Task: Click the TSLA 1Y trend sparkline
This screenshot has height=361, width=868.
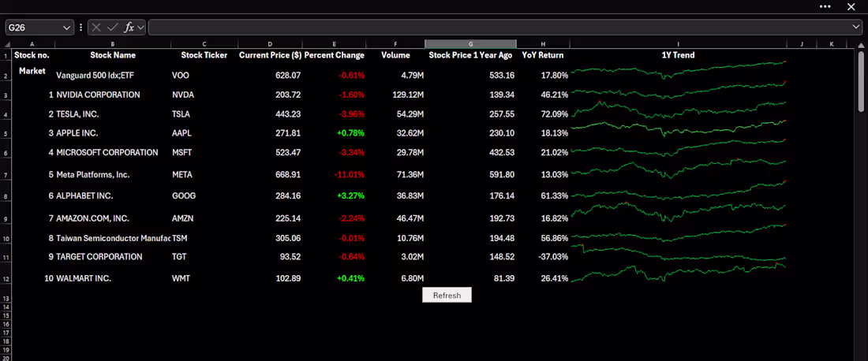Action: coord(678,109)
